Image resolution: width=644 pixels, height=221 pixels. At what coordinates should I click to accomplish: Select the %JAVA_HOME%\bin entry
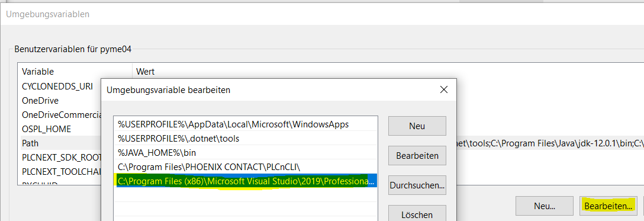[245, 153]
